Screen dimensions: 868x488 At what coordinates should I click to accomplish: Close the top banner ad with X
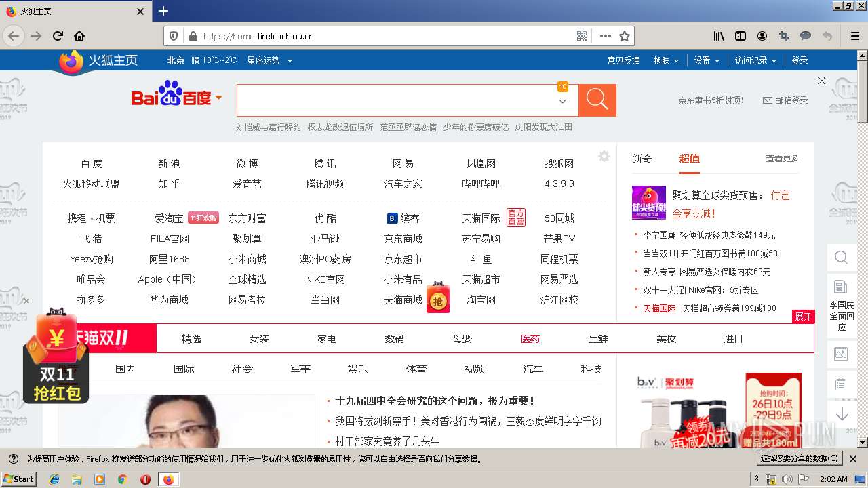[x=822, y=81]
